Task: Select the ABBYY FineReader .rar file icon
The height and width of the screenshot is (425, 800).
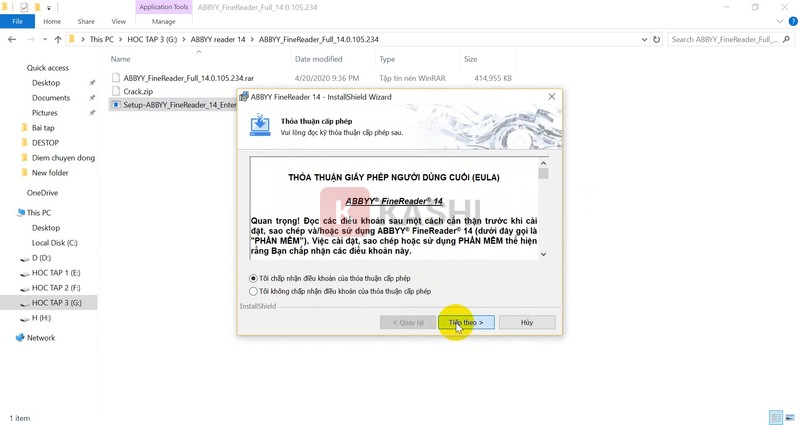Action: point(116,77)
